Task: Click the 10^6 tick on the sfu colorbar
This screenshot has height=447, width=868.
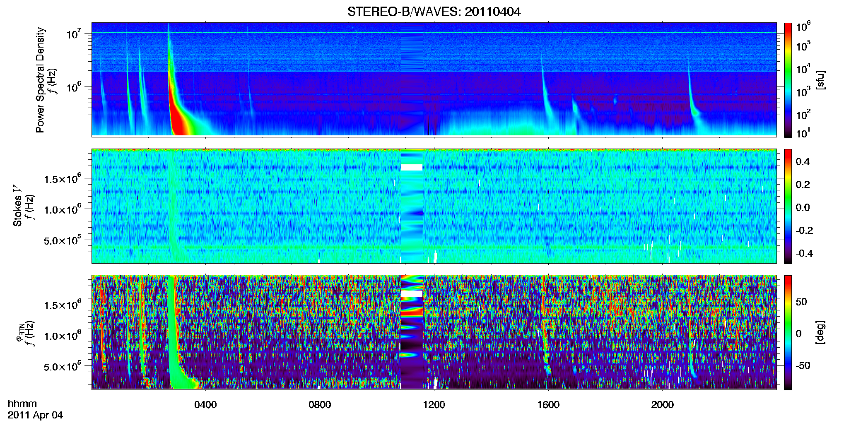Action: click(803, 27)
